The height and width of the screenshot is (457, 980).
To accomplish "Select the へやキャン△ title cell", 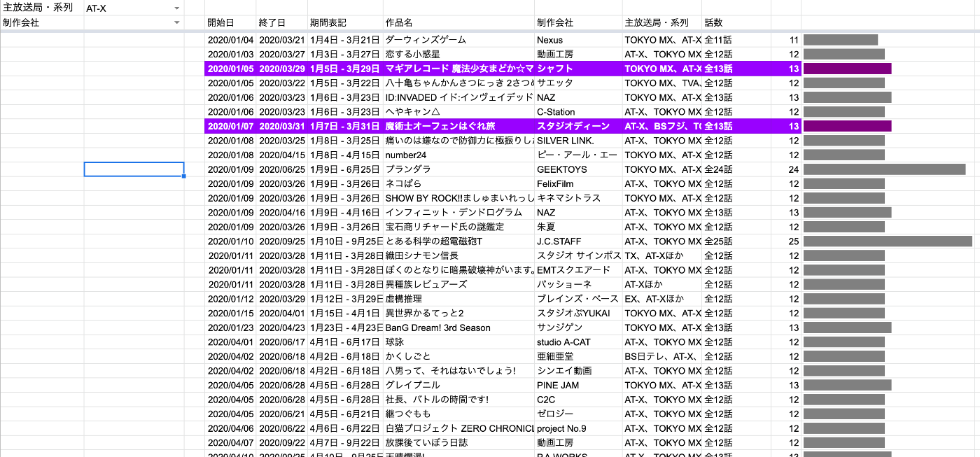I will pyautogui.click(x=458, y=111).
